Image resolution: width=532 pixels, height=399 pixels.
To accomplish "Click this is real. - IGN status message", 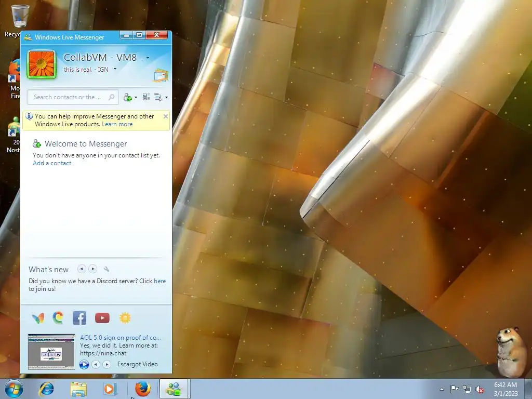I will 86,70.
